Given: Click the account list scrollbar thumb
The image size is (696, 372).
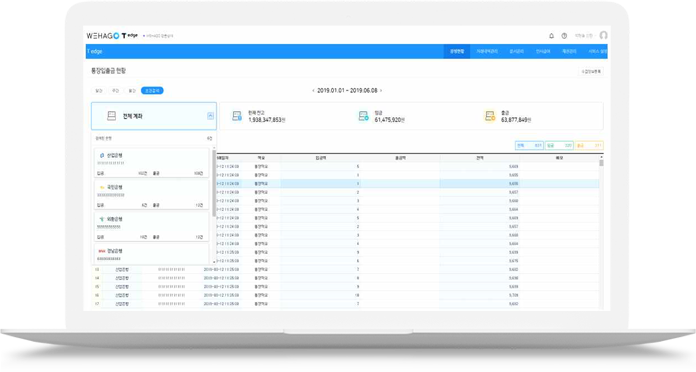Looking at the screenshot, I should click(214, 184).
